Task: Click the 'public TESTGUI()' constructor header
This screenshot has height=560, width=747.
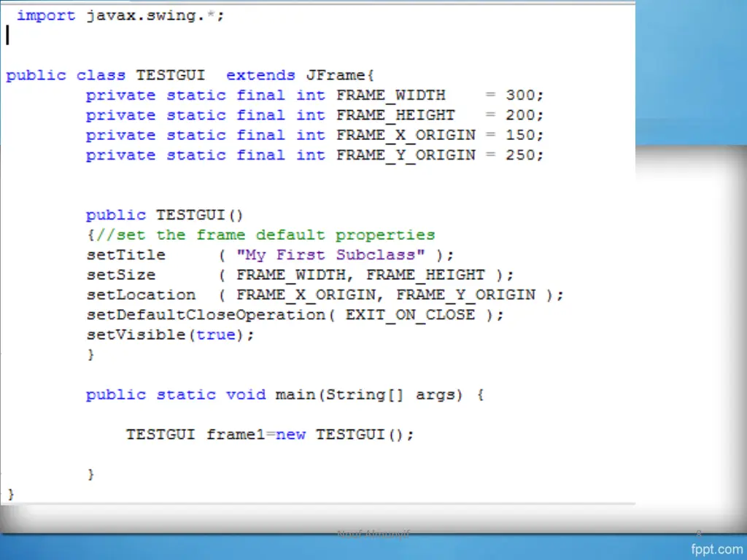Action: 164,215
